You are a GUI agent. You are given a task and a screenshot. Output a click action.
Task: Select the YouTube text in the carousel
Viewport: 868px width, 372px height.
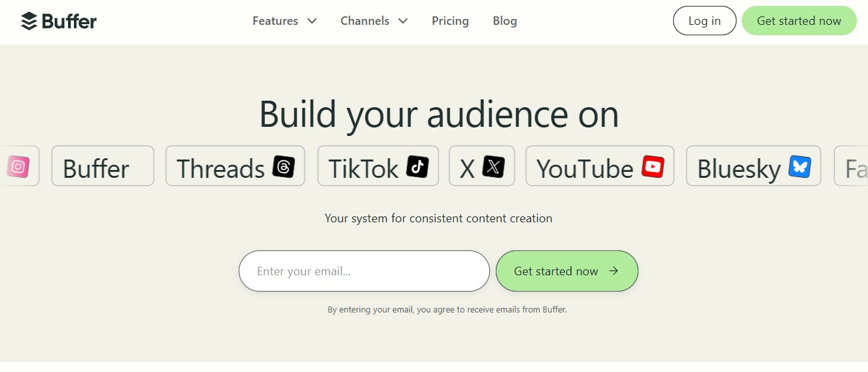(585, 169)
